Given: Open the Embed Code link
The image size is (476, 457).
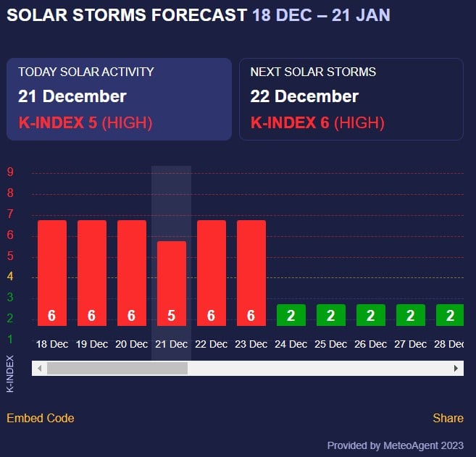Looking at the screenshot, I should [41, 418].
